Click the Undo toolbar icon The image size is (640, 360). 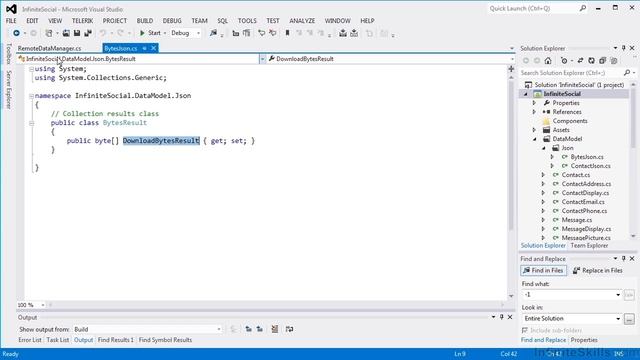point(103,33)
